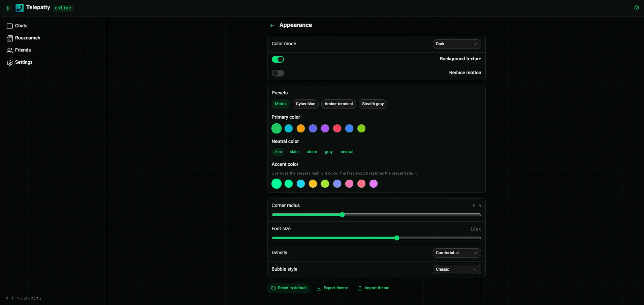Select the 'neutral' neutral color option

347,152
